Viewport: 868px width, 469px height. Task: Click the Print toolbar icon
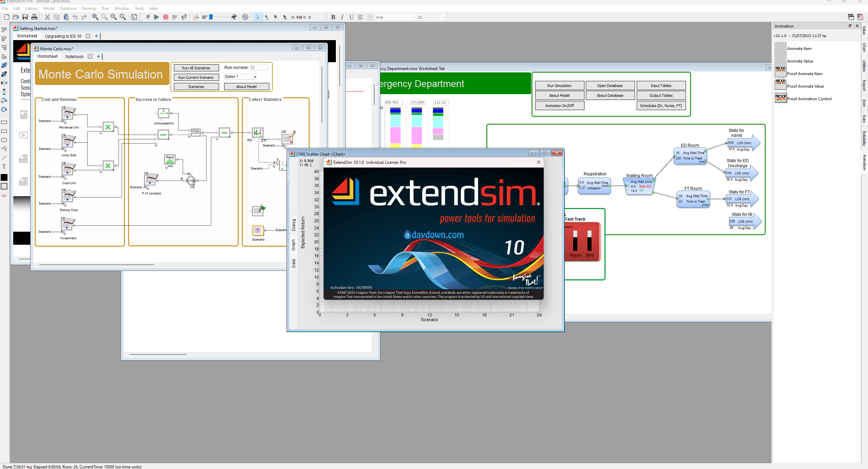pyautogui.click(x=34, y=17)
